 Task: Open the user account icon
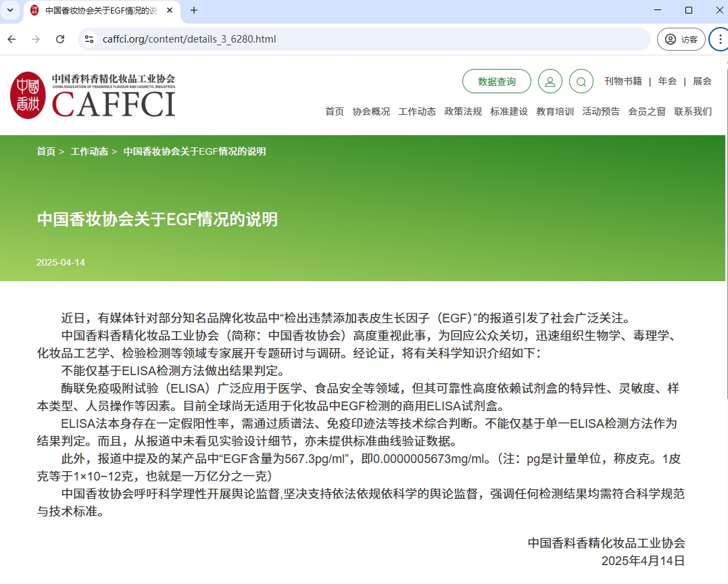(x=550, y=82)
